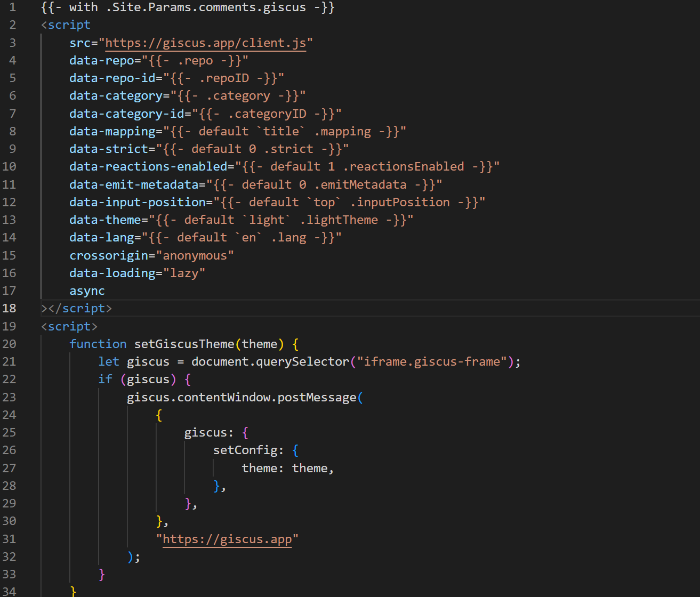Click postMessage method name
Viewport: 700px width, 597px height.
point(317,397)
